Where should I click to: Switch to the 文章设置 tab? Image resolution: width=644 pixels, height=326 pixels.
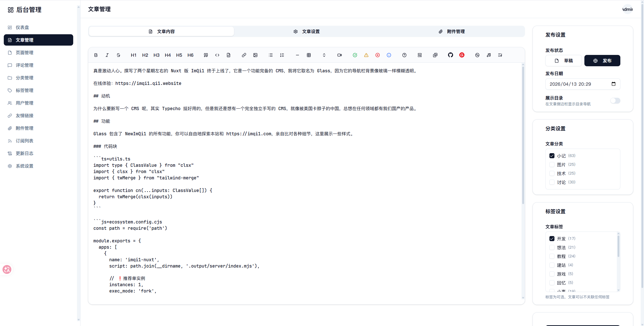click(x=306, y=31)
